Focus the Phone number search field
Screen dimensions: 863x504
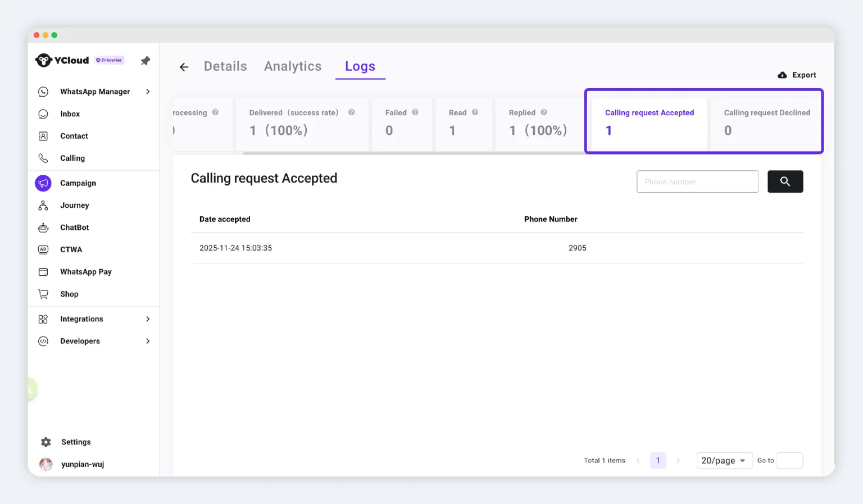tap(697, 181)
